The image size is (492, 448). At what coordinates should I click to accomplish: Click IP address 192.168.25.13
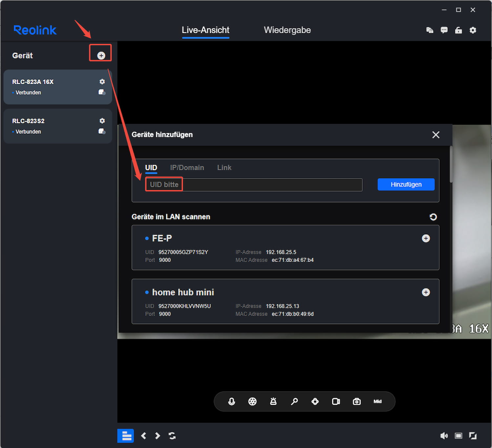[x=282, y=306]
